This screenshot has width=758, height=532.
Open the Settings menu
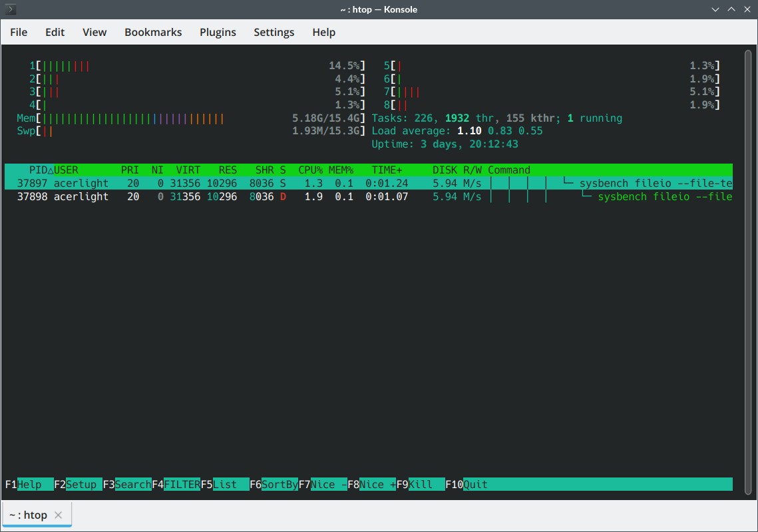274,32
